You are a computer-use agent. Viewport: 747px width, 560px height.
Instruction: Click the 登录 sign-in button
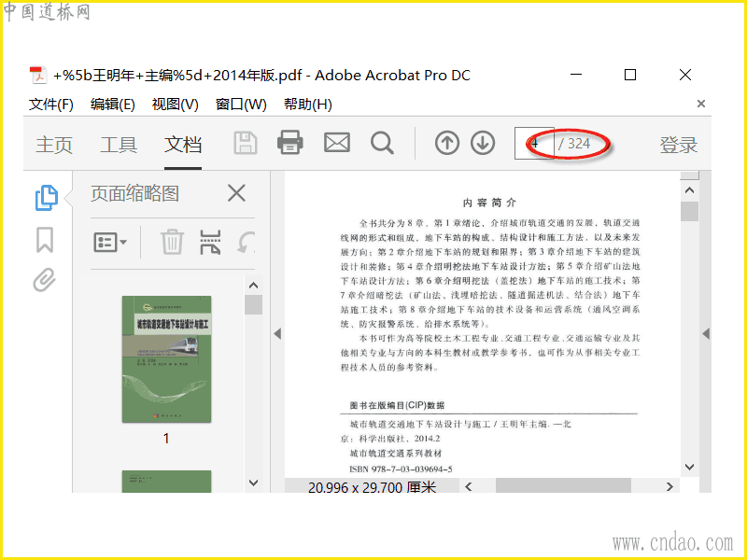click(x=679, y=145)
